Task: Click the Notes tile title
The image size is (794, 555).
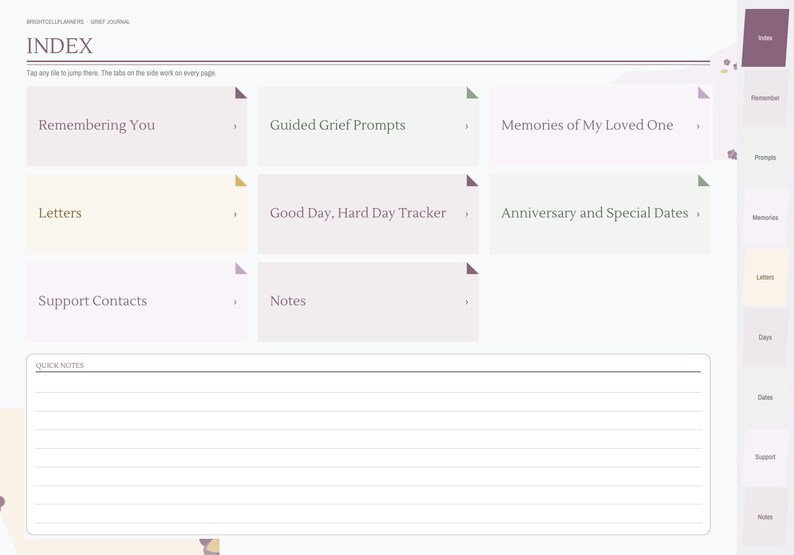Action: 288,301
